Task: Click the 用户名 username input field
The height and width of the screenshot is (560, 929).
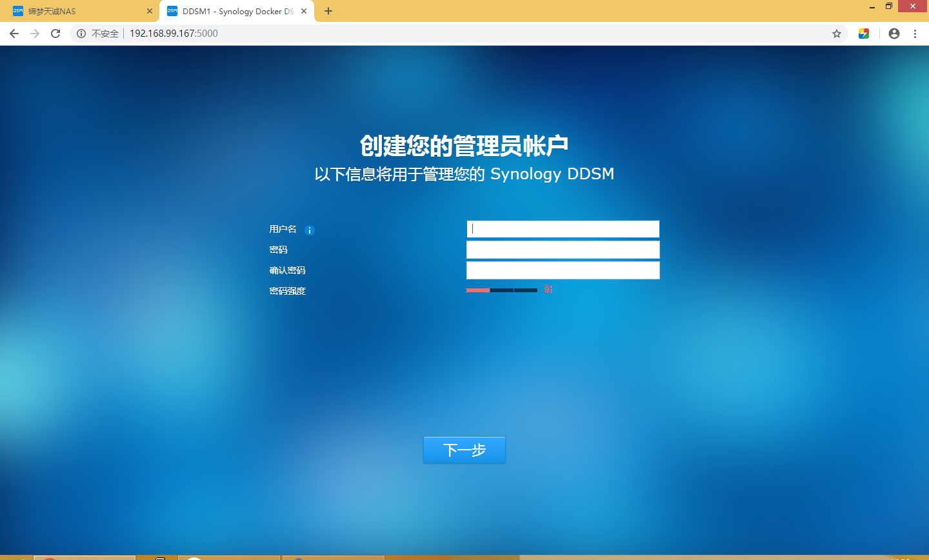Action: 563,229
